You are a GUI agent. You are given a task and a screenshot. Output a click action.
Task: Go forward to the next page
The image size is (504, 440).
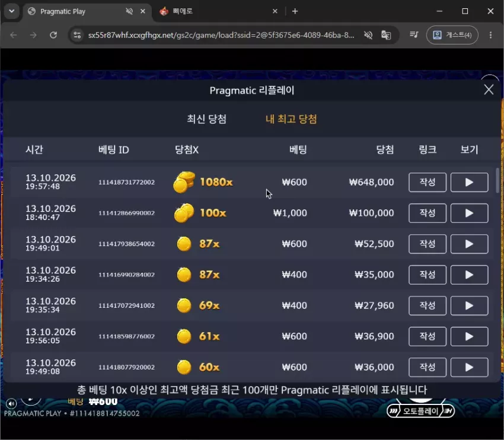(33, 35)
